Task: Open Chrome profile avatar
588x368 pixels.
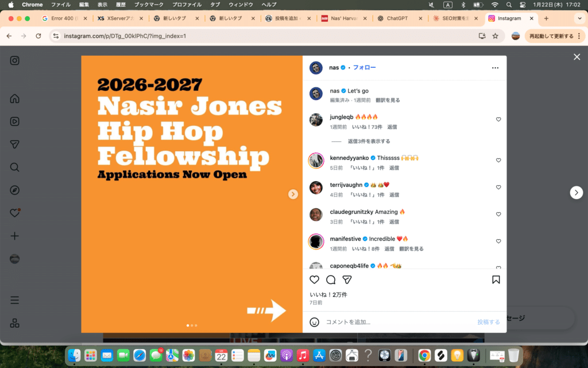Action: click(516, 36)
